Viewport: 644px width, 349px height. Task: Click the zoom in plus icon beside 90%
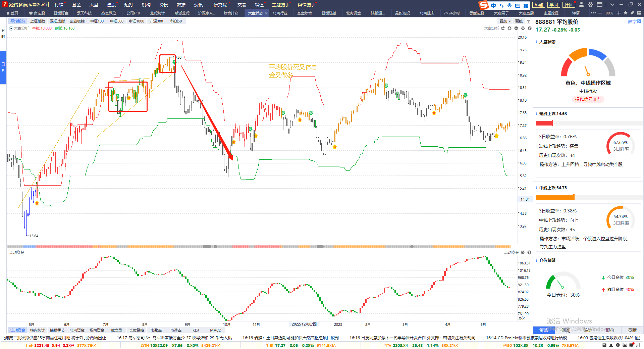click(x=619, y=13)
